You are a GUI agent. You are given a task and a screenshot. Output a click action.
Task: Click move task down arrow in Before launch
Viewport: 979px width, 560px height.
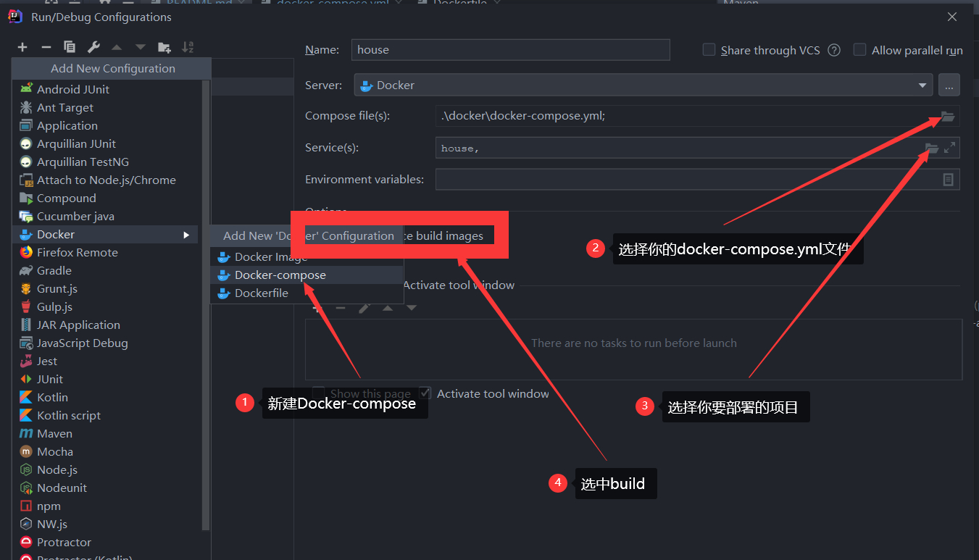(412, 308)
